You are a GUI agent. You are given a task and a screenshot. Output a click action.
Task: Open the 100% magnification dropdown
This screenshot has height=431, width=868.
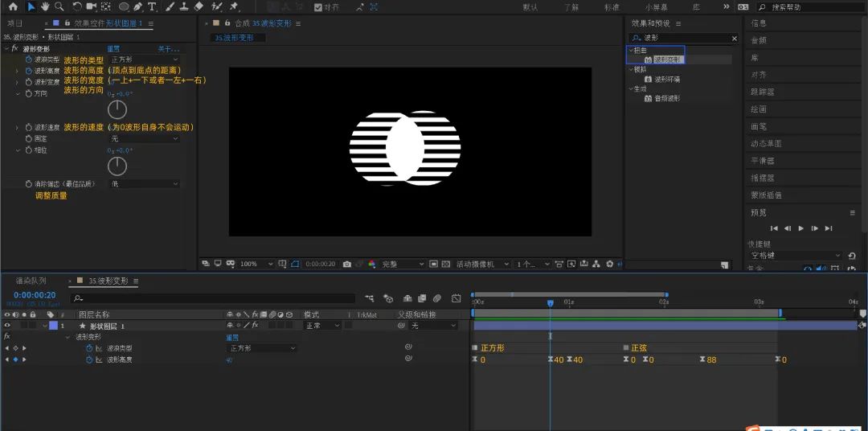tap(257, 265)
